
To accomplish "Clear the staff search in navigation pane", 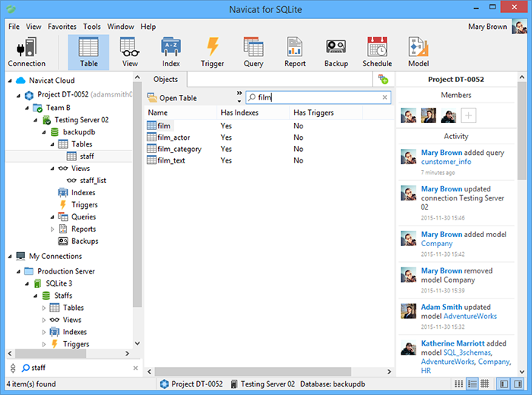I will pos(135,368).
